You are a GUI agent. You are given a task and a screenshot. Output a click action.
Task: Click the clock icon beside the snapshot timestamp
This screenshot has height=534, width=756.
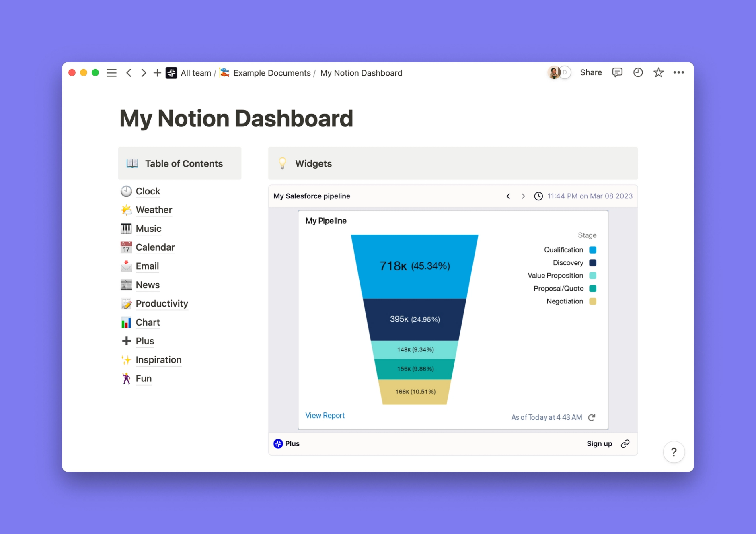click(538, 196)
